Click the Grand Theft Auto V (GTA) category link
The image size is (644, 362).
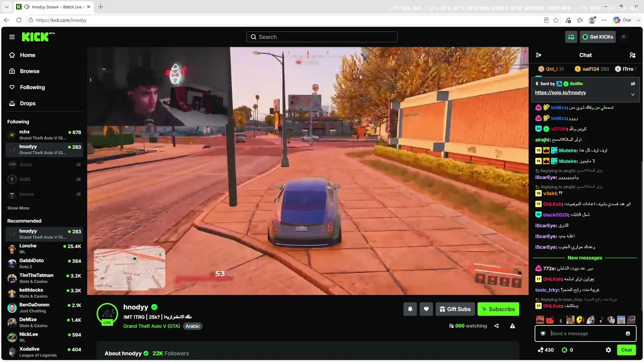(151, 326)
